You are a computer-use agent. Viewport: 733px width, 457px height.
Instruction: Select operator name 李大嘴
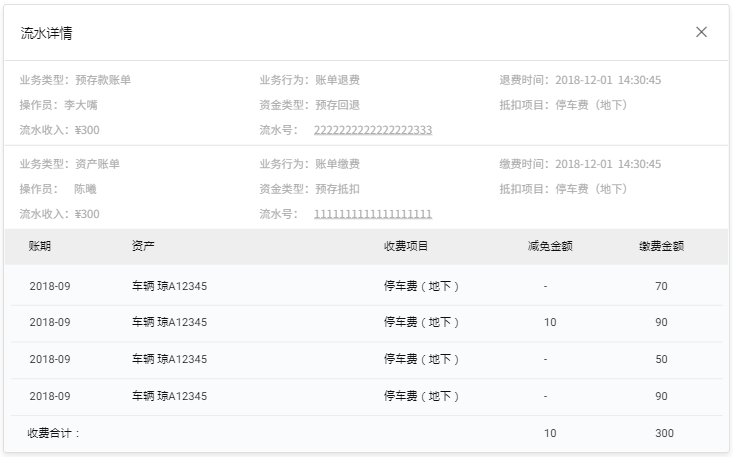tap(81, 105)
